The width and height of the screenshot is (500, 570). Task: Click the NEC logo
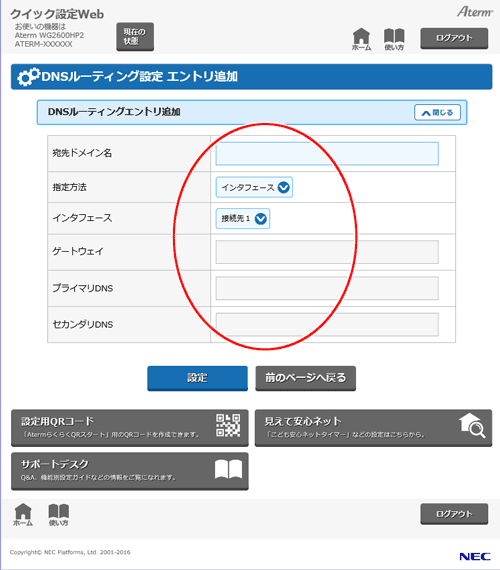[475, 556]
